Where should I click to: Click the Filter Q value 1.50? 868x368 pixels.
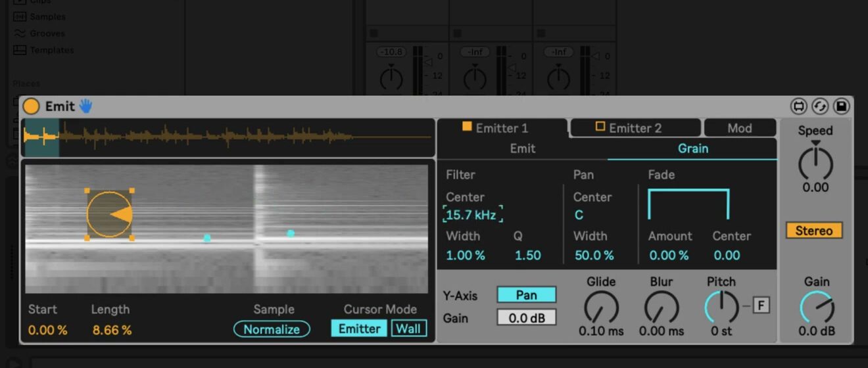527,256
